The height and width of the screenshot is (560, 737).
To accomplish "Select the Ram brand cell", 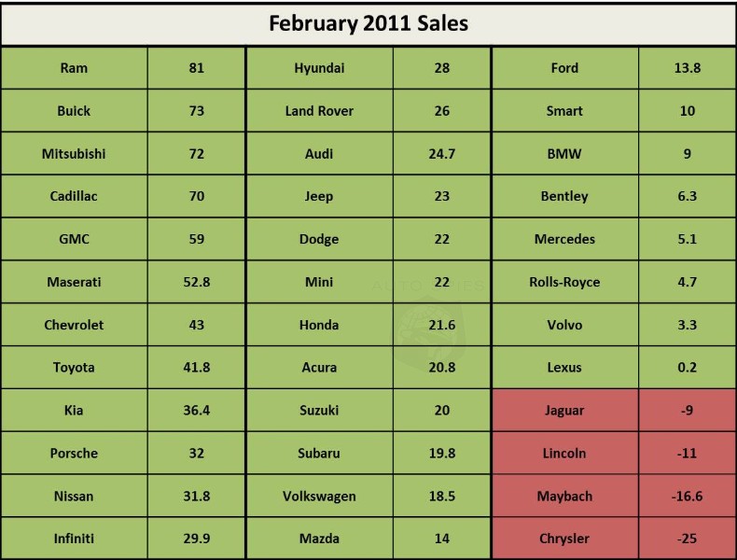I will pos(75,68).
